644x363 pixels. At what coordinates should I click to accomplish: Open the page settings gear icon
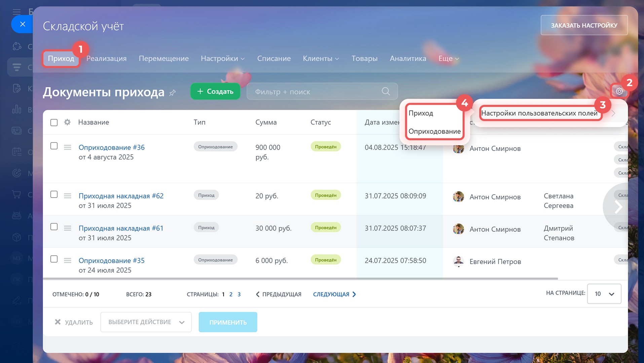[x=619, y=91]
